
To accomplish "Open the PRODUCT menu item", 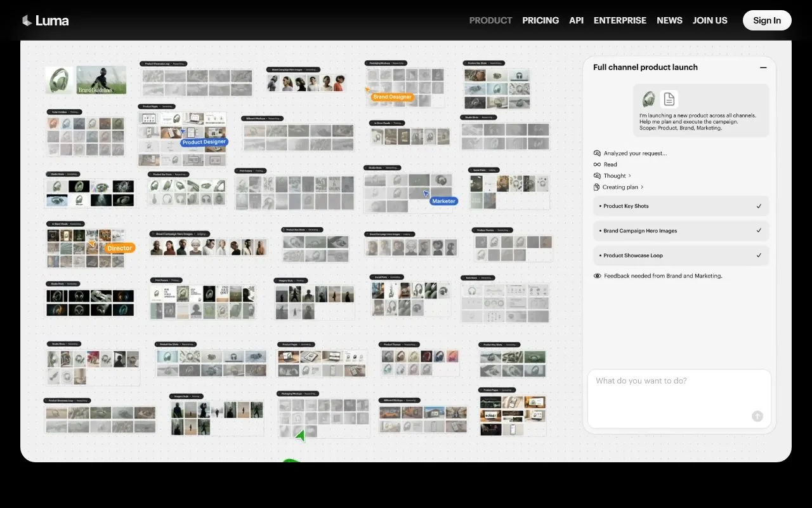I will click(x=490, y=20).
